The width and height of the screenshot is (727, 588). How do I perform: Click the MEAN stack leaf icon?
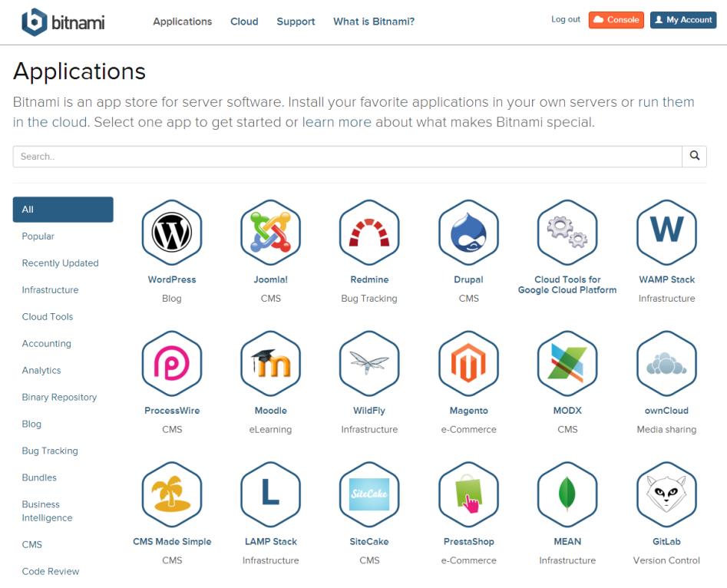[x=567, y=494]
